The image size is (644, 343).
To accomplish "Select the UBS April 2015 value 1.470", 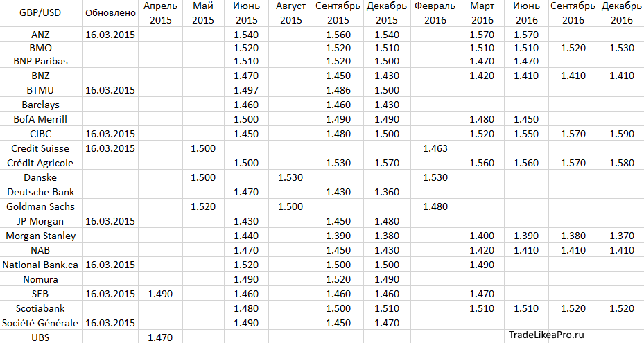I will click(160, 337).
